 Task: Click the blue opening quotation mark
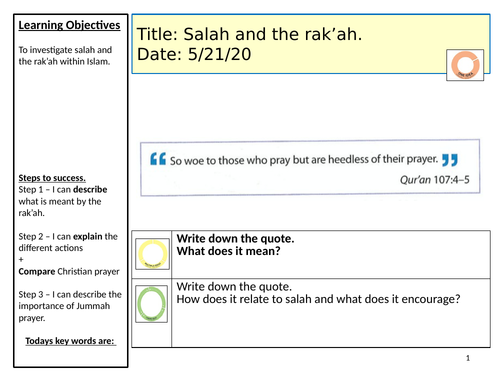click(158, 159)
